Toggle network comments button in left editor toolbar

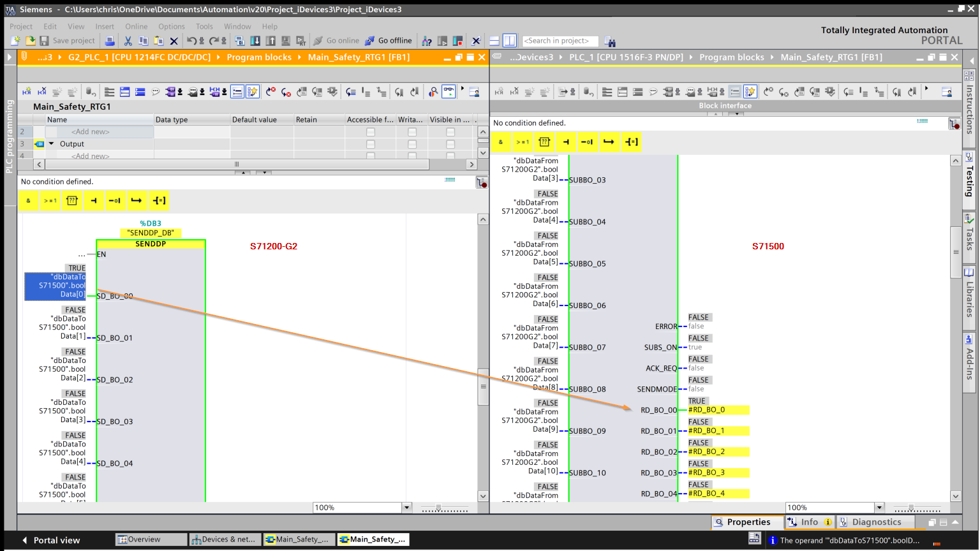pos(237,92)
